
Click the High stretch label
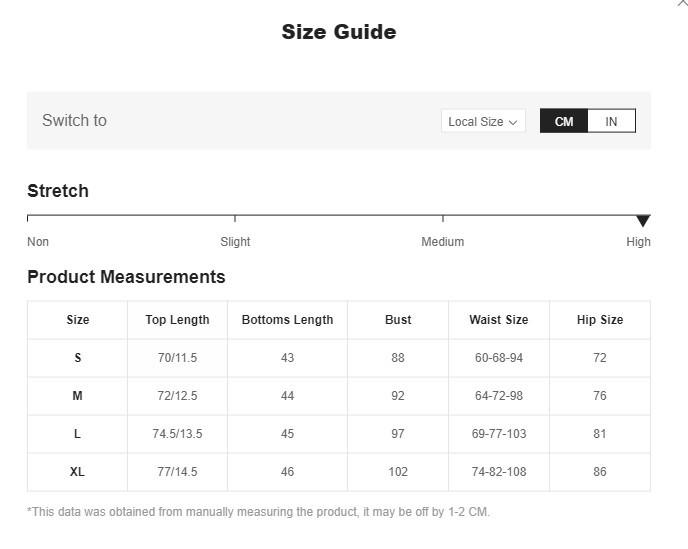pos(638,242)
